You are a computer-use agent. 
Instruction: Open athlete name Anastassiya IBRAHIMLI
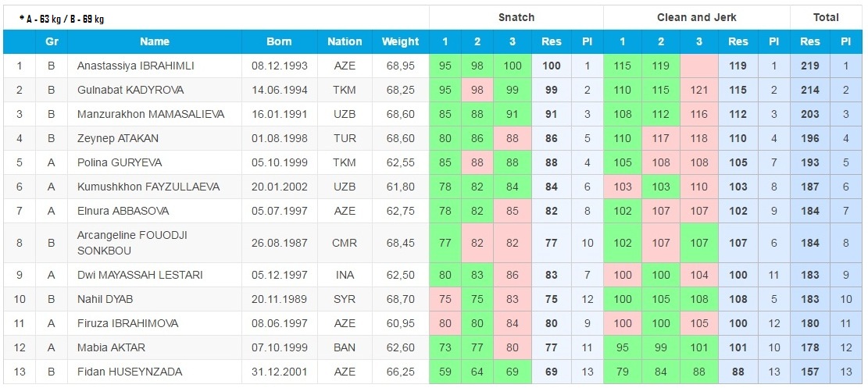[x=135, y=66]
